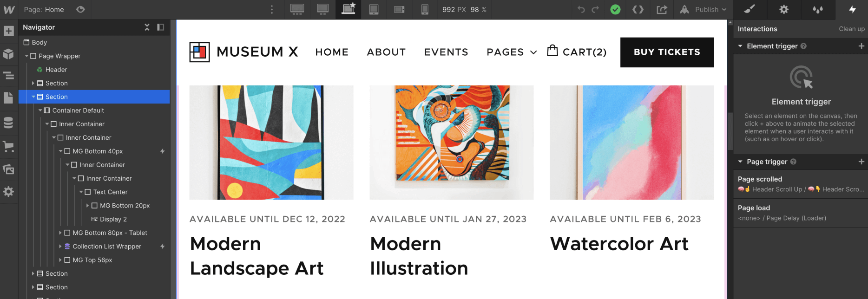Click the Export Code icon
The height and width of the screenshot is (299, 868).
(x=638, y=9)
